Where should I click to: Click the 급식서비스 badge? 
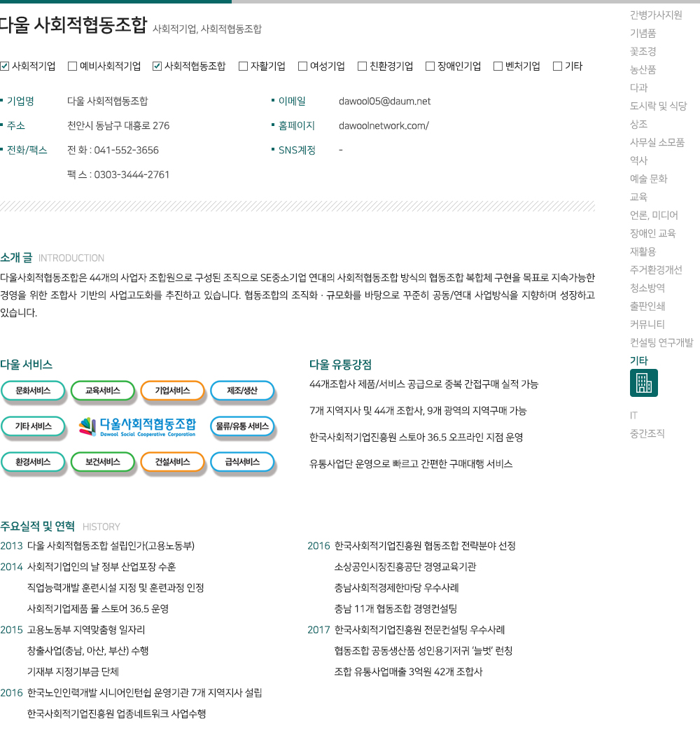(x=242, y=462)
